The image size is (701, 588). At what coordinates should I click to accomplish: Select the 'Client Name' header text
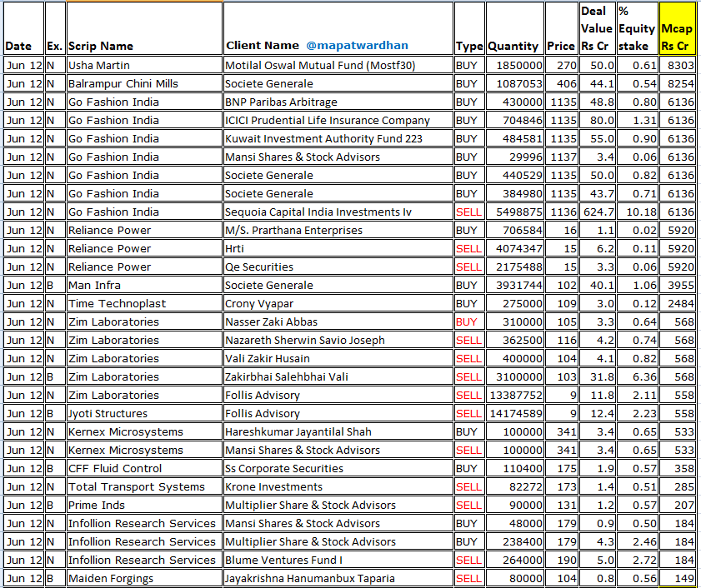(x=263, y=45)
